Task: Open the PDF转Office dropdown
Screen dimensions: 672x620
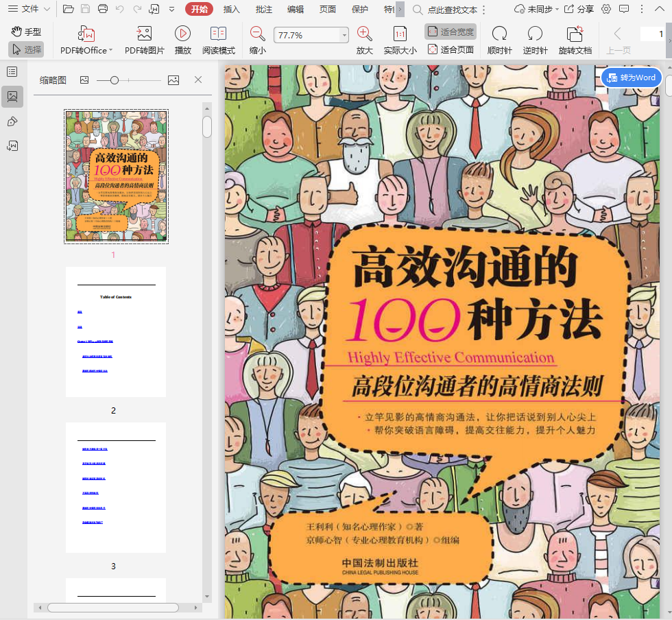Action: 86,40
